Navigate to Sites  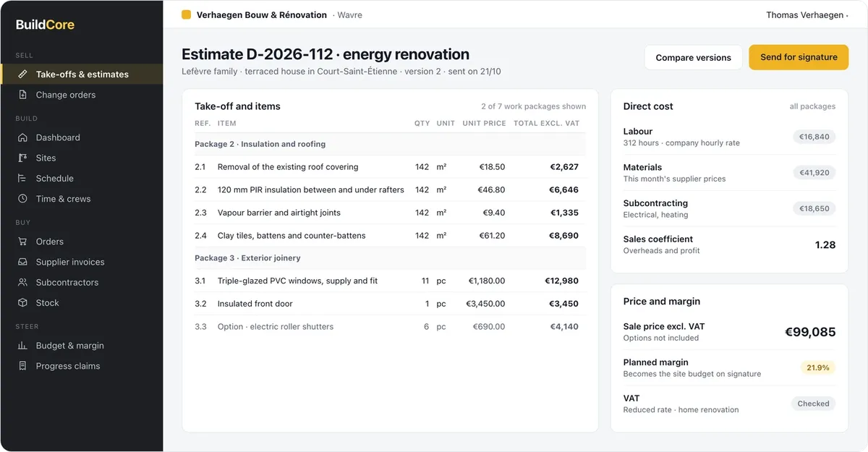82,158
